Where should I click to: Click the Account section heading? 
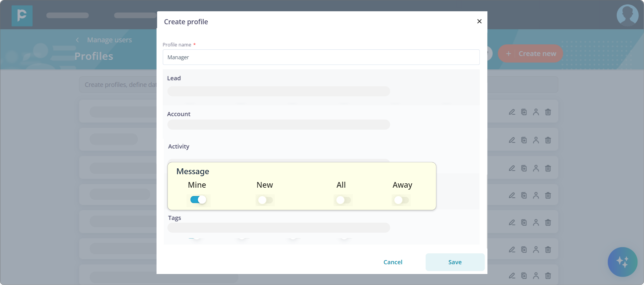tap(179, 114)
